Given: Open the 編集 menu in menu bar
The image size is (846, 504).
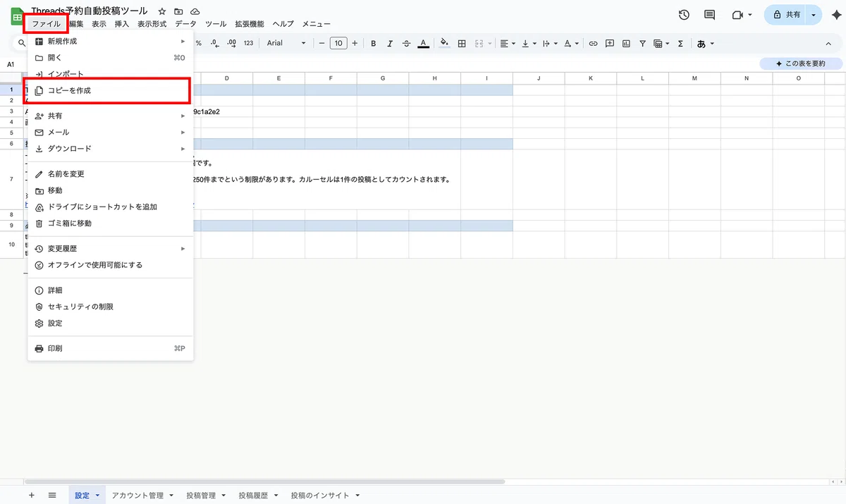Looking at the screenshot, I should point(76,24).
